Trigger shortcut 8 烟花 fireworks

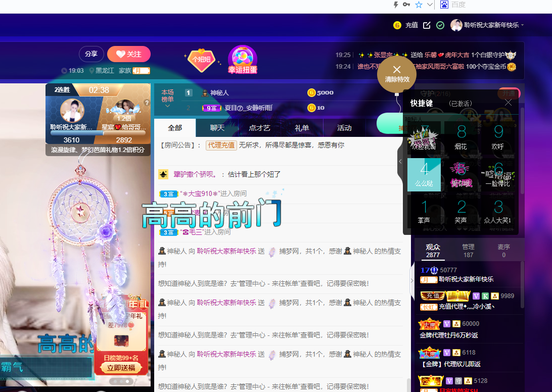click(461, 137)
